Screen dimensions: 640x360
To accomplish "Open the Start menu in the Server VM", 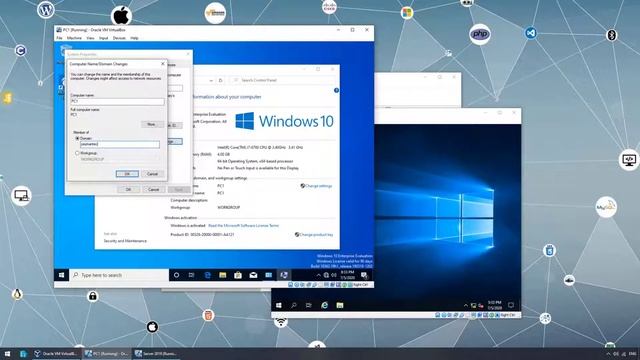I will pyautogui.click(x=279, y=305).
